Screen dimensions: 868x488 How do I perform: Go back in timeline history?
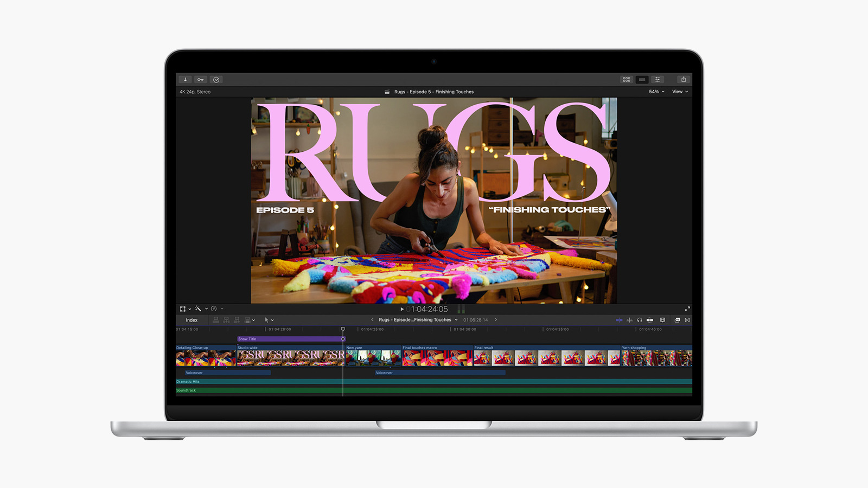[372, 320]
